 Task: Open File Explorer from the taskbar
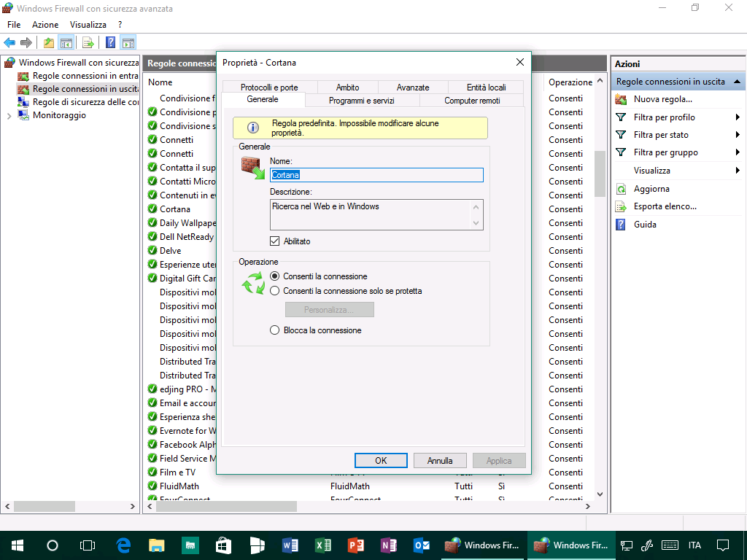pyautogui.click(x=156, y=545)
